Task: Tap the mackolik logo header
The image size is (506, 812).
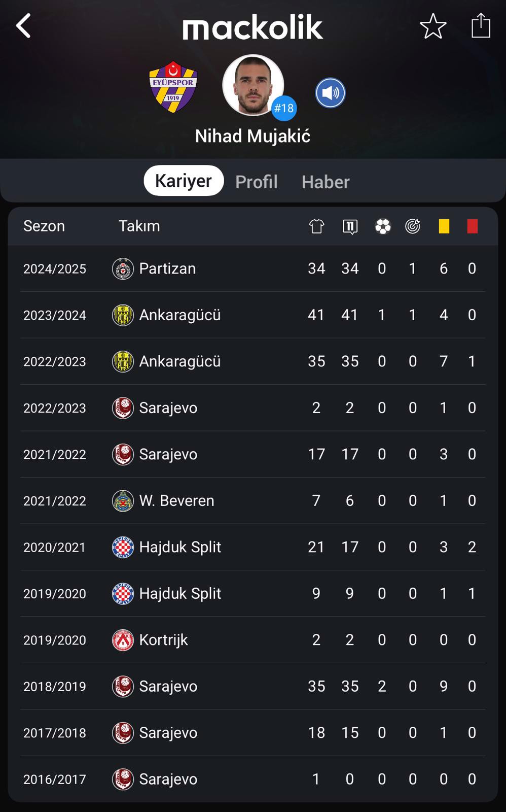Action: [252, 27]
